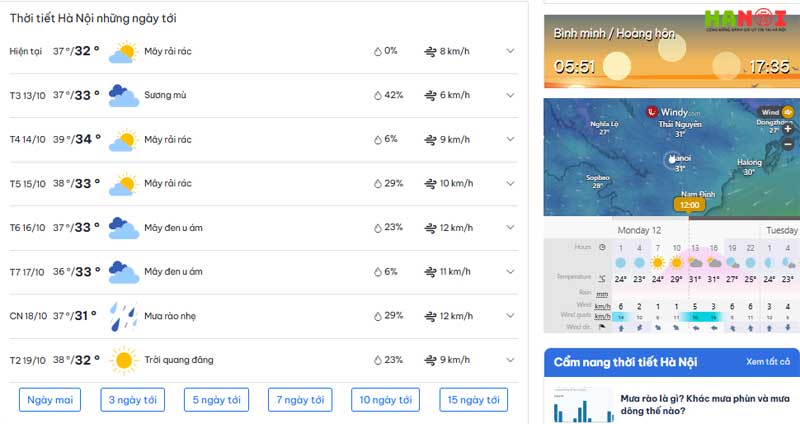Viewport: 800px width, 424px height.
Task: Open the 15 ngày tới forecast
Action: pos(473,400)
